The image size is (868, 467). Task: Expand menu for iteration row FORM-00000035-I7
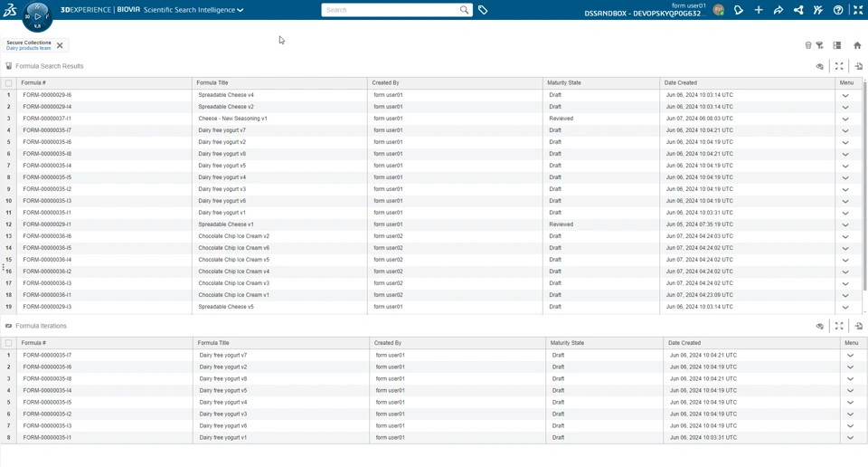click(x=850, y=356)
